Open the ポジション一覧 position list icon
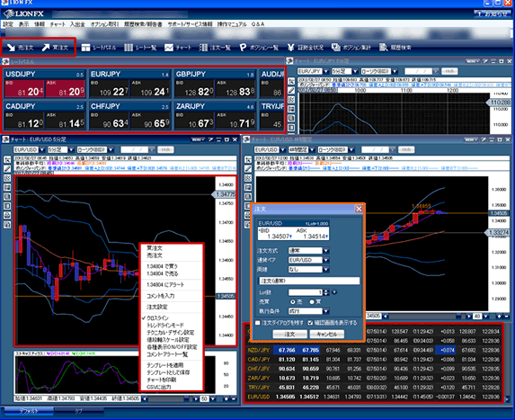Screen dimensions: 515x420 coord(259,48)
